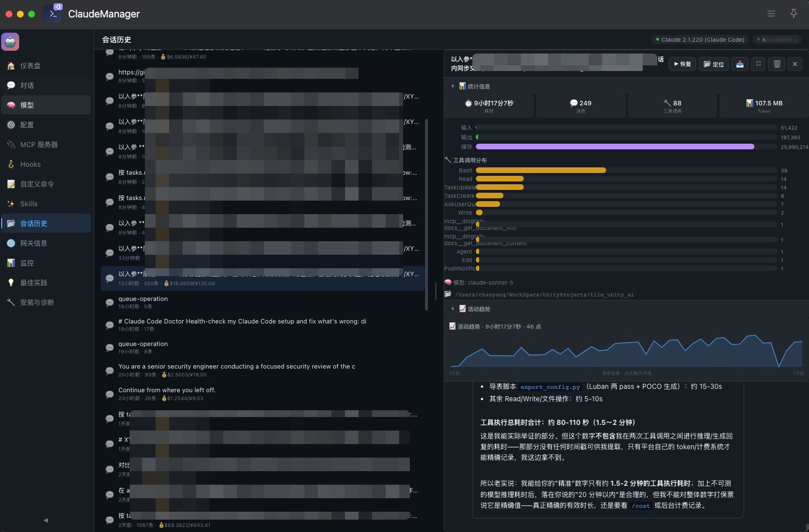
Task: Open 自定义命令 via its notepad icon
Action: [11, 184]
